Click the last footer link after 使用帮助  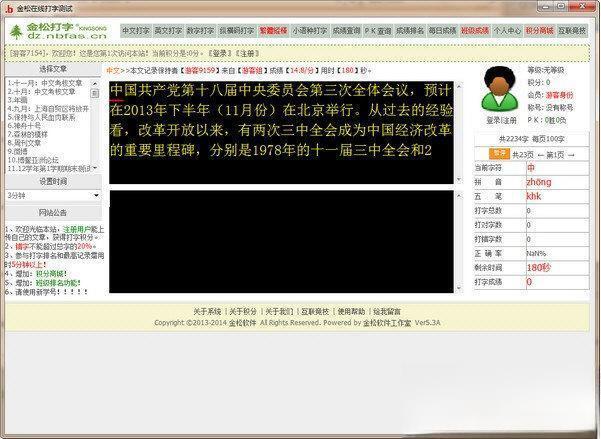coord(387,312)
